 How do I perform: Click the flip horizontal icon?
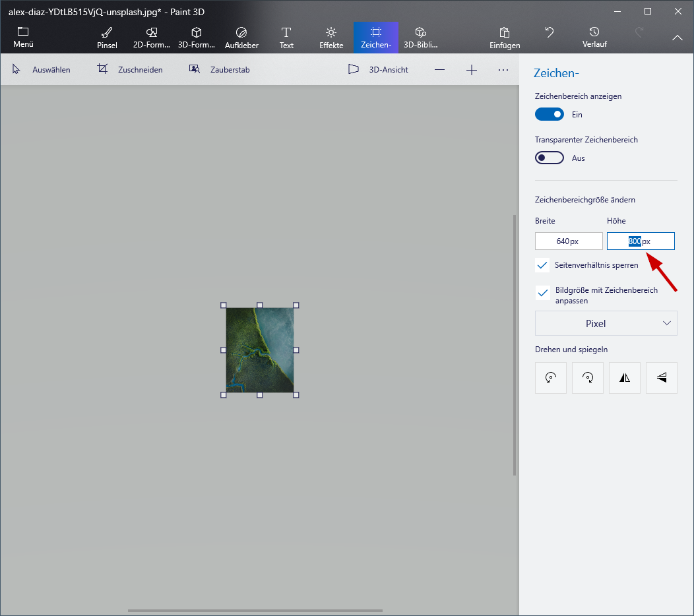click(625, 378)
